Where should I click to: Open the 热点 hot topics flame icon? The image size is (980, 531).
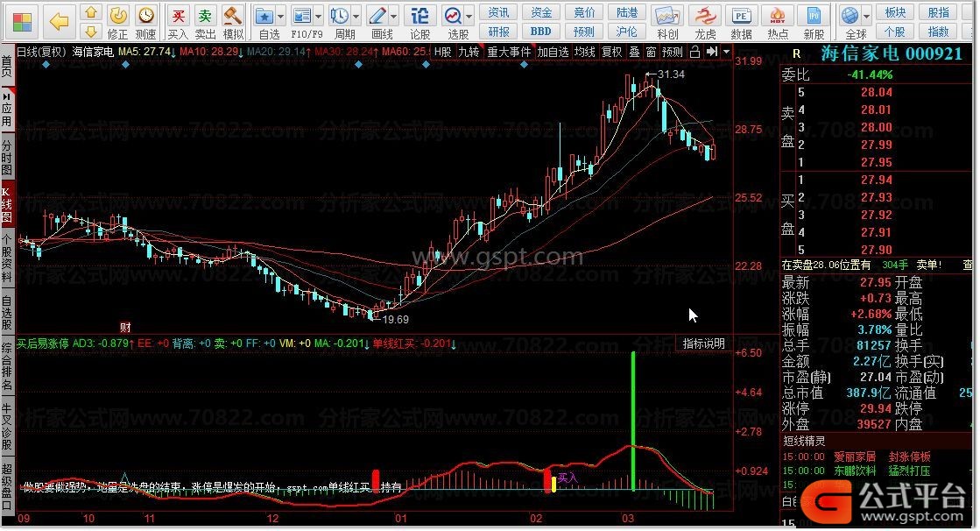[x=778, y=15]
